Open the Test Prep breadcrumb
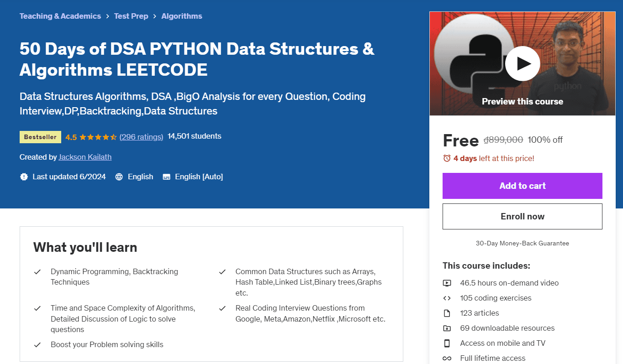Viewport: 623px width, 364px height. click(131, 16)
